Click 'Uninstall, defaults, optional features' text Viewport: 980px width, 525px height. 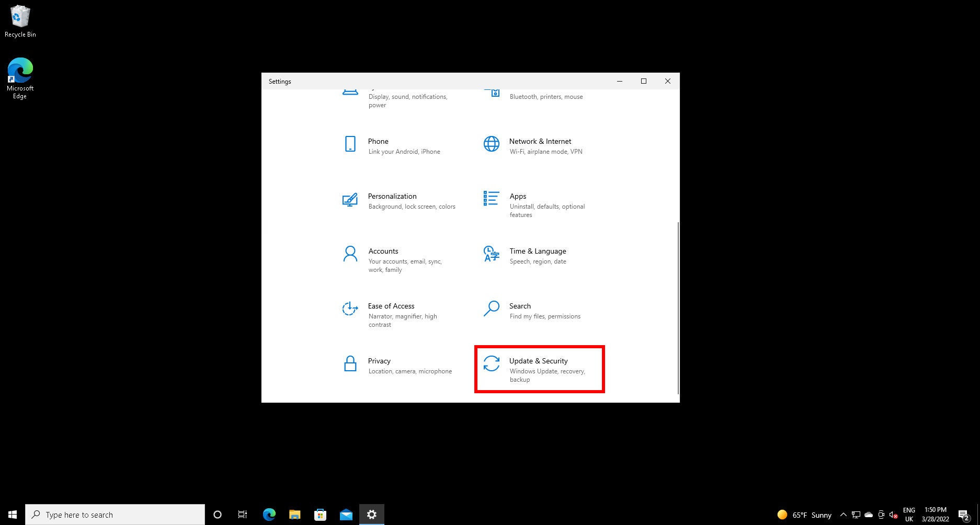click(x=547, y=211)
